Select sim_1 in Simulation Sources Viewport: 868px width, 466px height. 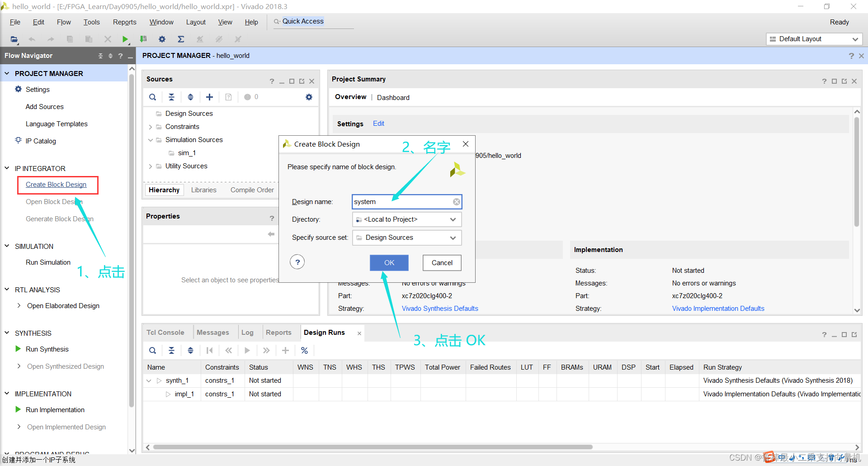[187, 153]
